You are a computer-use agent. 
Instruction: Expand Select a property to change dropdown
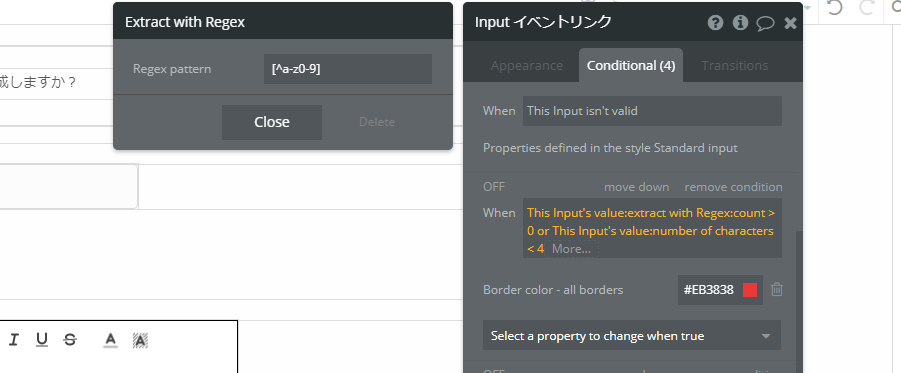coord(632,336)
